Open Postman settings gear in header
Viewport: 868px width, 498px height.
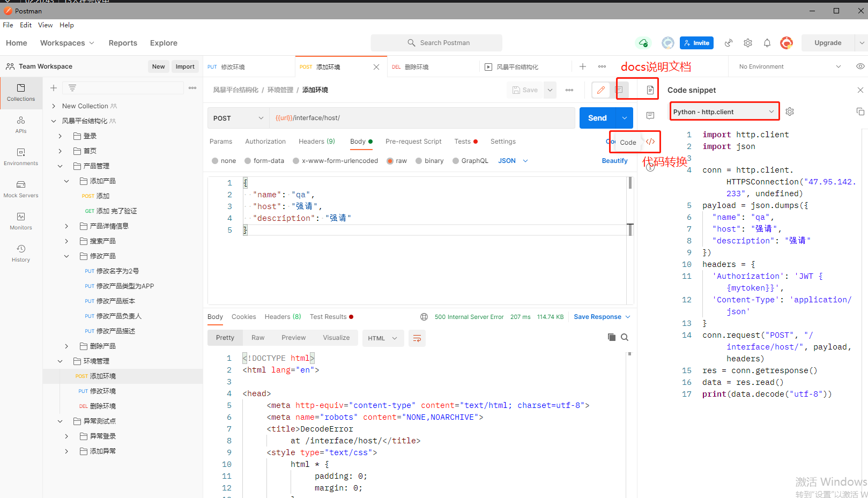[x=748, y=43]
